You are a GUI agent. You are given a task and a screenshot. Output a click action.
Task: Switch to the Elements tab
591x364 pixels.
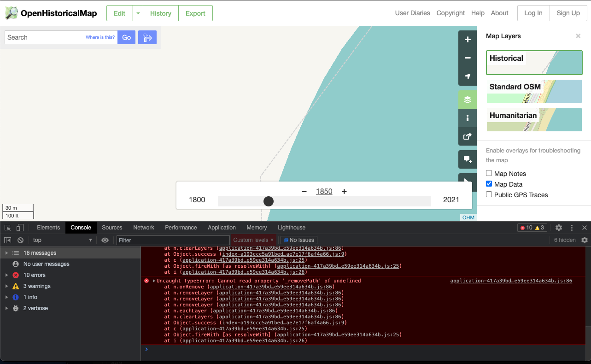48,228
